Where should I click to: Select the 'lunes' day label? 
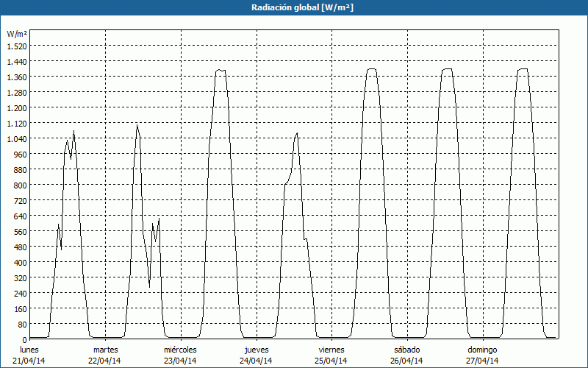[29, 350]
